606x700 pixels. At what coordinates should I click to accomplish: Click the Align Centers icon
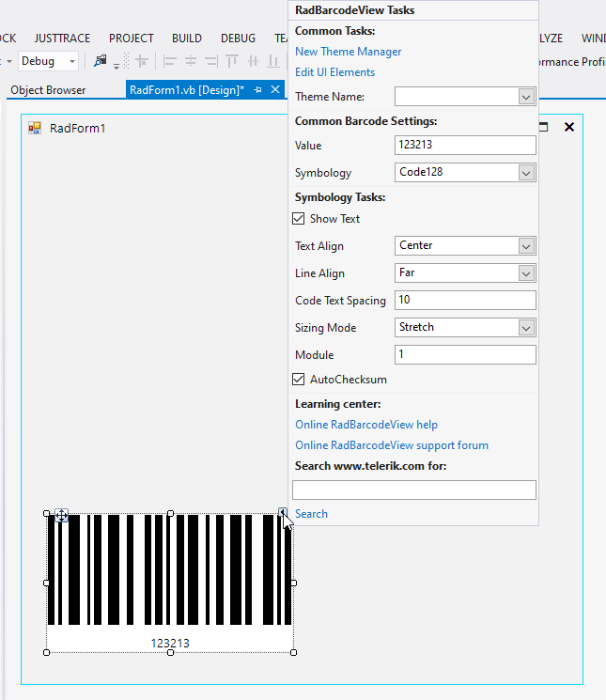[x=191, y=61]
